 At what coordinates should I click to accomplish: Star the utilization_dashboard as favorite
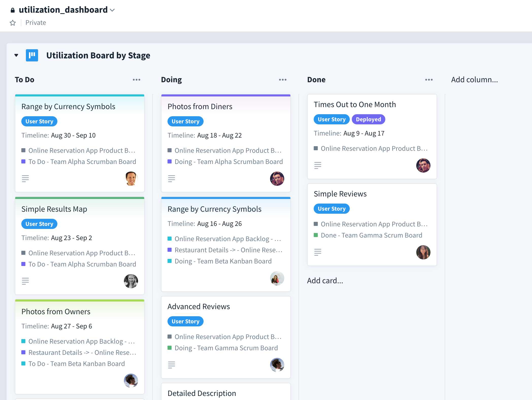point(12,23)
